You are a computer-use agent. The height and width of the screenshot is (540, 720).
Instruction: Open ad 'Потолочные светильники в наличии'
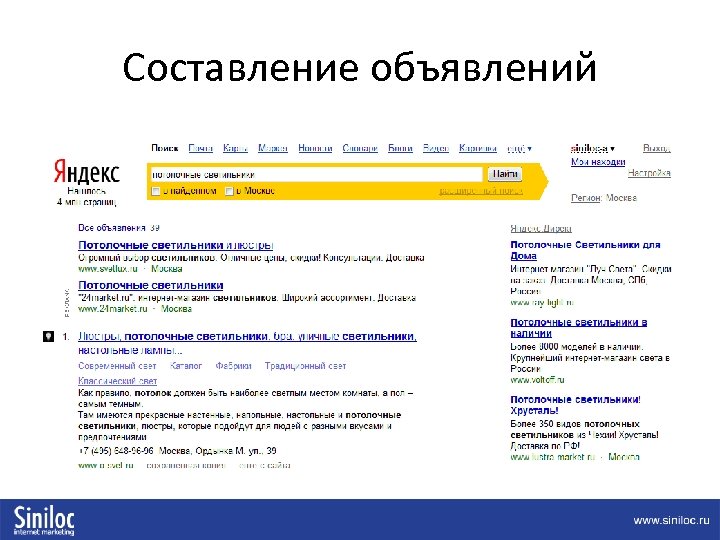(579, 328)
